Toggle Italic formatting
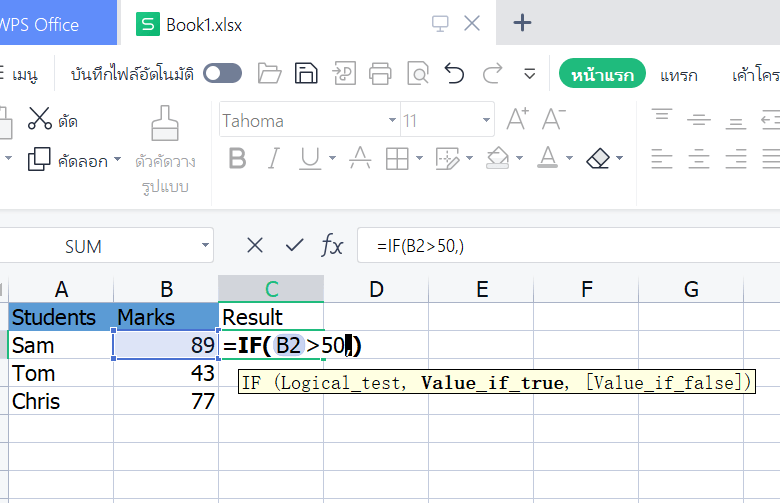Image resolution: width=780 pixels, height=503 pixels. pyautogui.click(x=273, y=159)
